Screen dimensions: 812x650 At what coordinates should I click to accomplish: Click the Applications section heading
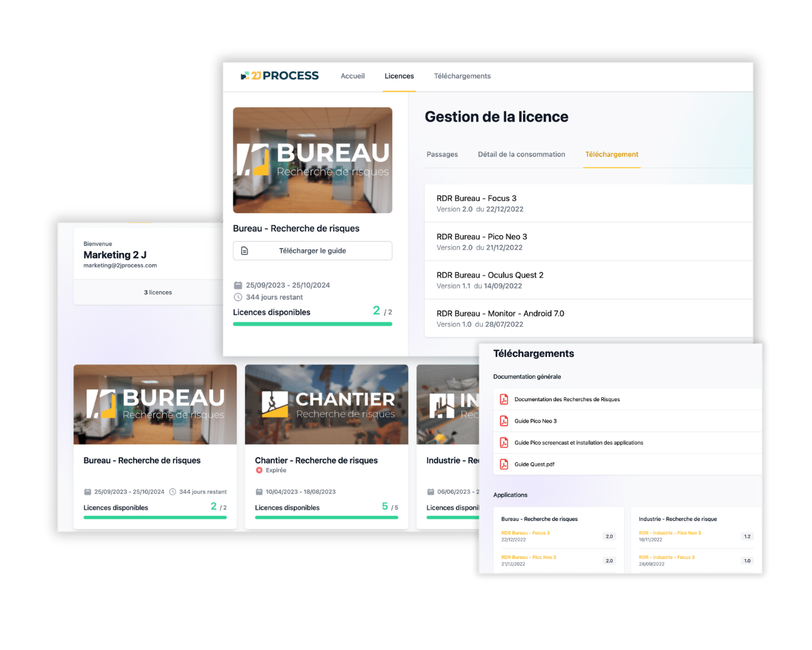[x=510, y=495]
